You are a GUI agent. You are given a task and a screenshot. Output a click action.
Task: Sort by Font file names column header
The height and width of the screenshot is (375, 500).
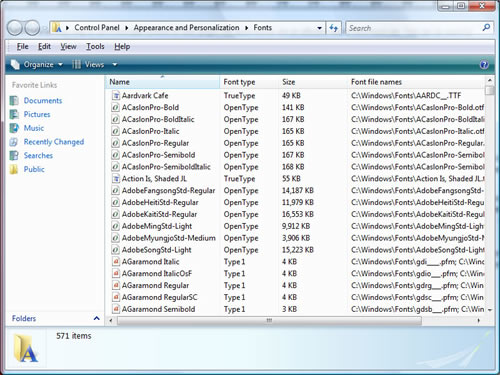[416, 82]
